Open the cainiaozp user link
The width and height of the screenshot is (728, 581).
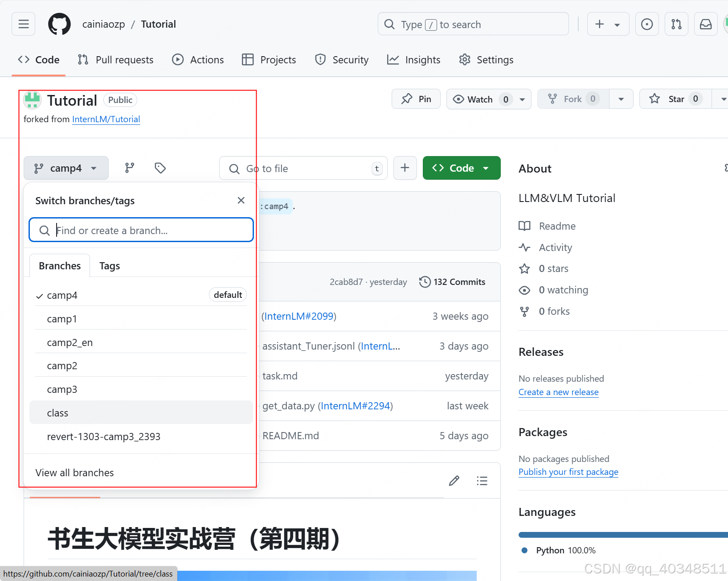click(x=103, y=24)
